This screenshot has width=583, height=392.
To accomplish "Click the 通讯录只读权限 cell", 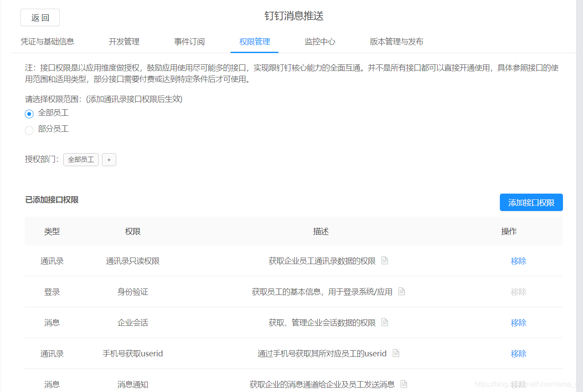I will point(133,261).
